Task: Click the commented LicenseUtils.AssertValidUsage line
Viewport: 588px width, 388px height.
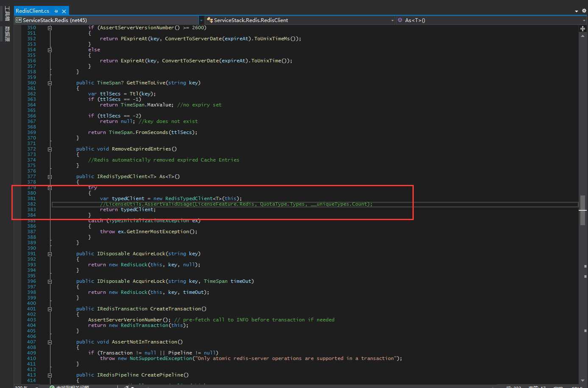Action: click(x=236, y=204)
